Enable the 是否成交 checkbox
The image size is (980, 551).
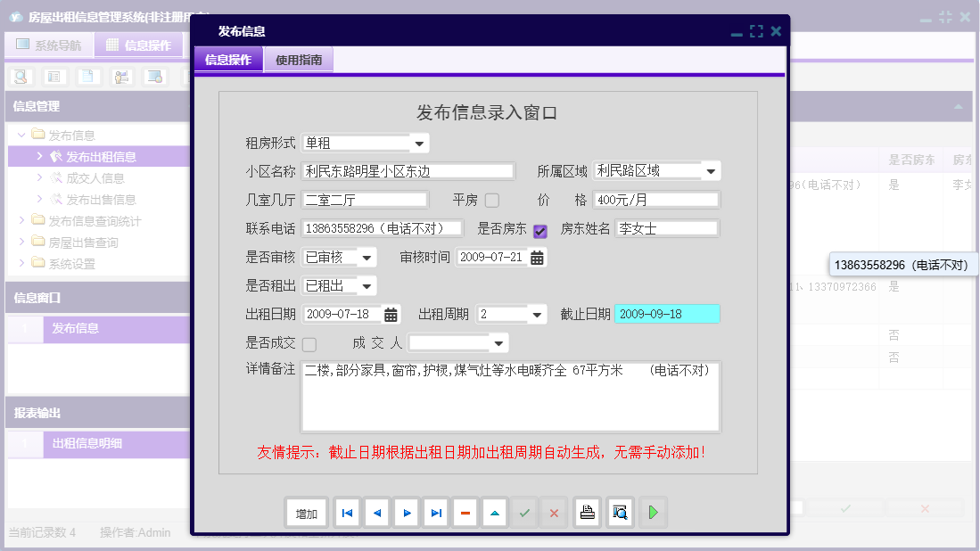[309, 342]
